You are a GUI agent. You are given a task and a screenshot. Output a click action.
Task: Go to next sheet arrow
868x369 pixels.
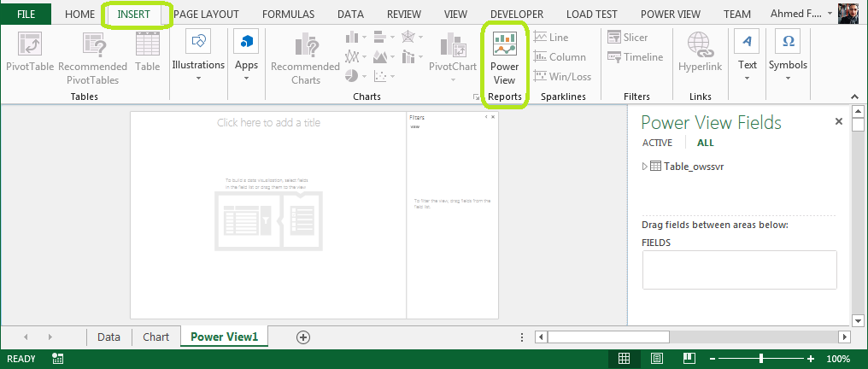coord(50,337)
